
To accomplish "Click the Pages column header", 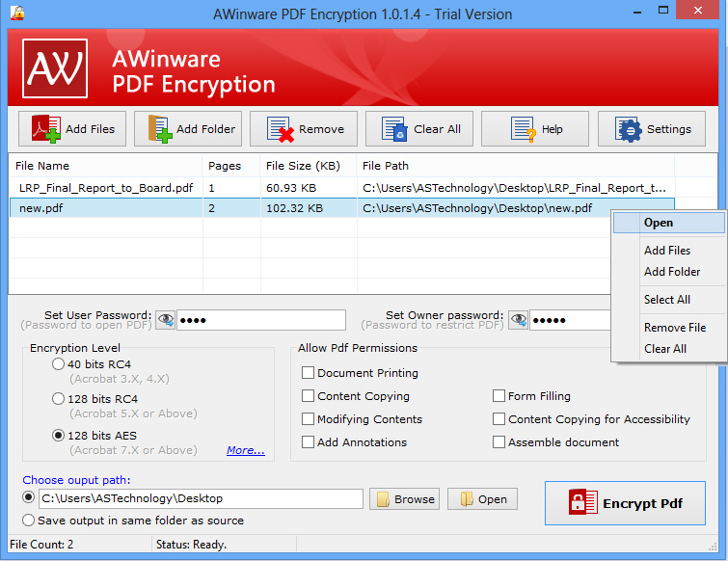I will pyautogui.click(x=231, y=166).
